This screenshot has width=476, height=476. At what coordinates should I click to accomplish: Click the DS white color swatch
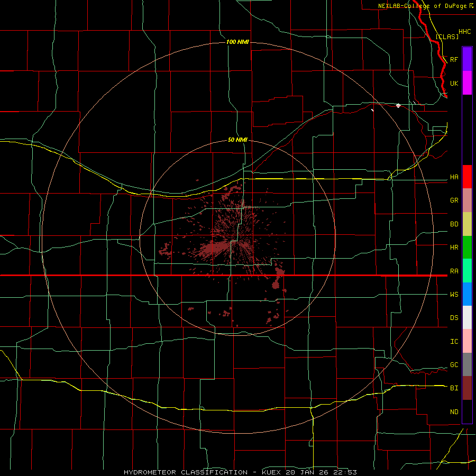point(467,317)
